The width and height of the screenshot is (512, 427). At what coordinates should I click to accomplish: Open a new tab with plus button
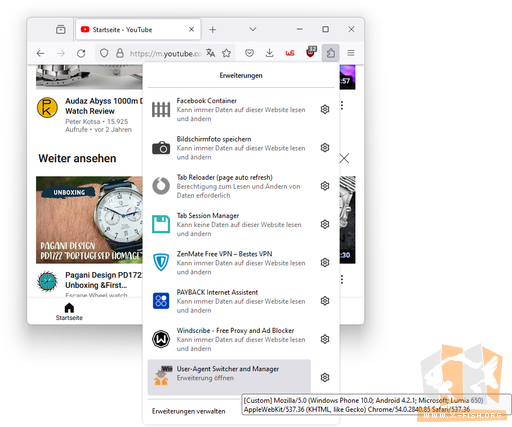[x=213, y=30]
